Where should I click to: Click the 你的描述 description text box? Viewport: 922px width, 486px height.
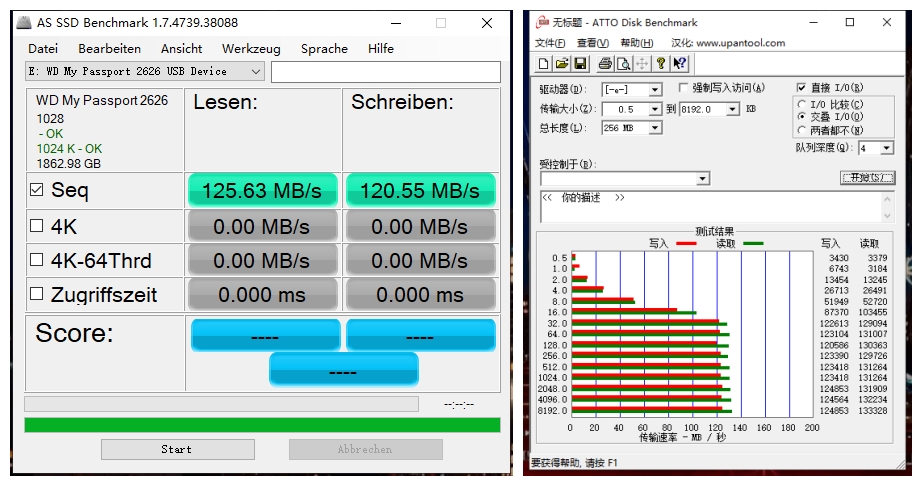pyautogui.click(x=711, y=207)
